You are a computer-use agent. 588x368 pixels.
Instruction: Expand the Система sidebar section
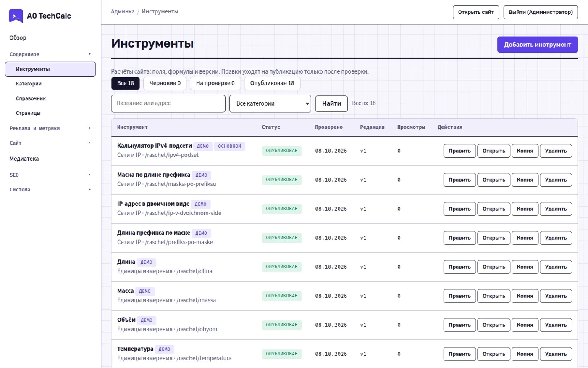50,190
